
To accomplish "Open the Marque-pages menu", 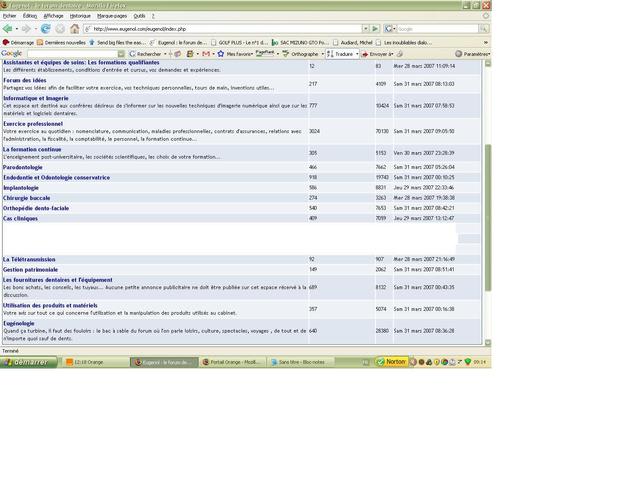I will tap(112, 16).
